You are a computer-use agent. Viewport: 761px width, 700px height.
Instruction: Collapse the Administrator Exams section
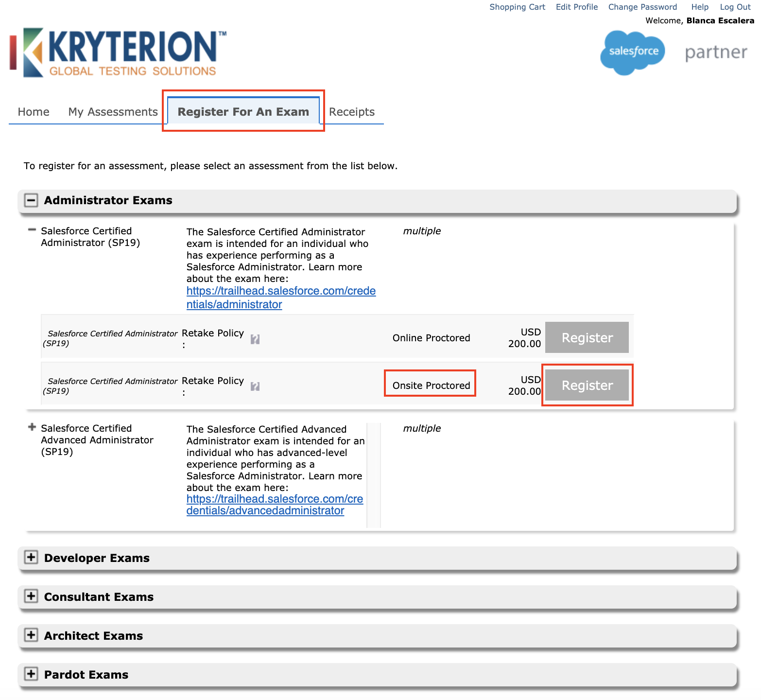31,200
